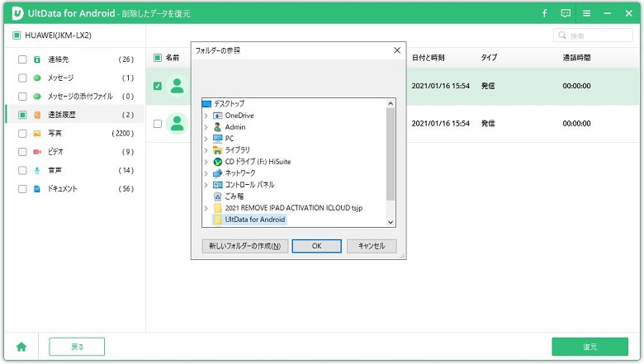The image size is (644, 364).
Task: Confirm folder selection with OK
Action: (317, 246)
